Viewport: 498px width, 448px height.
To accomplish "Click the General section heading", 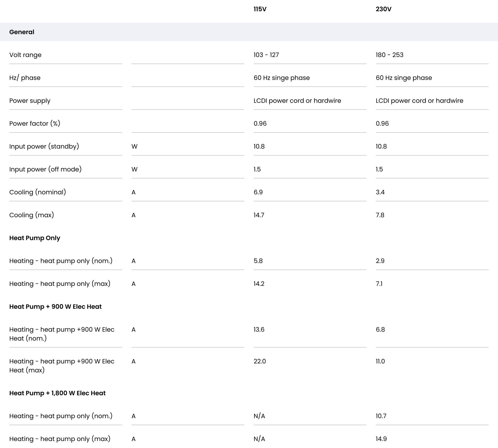I will tap(22, 32).
